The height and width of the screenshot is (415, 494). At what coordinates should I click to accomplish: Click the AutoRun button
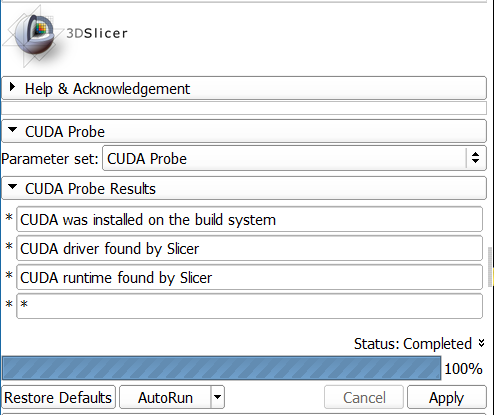[x=165, y=397]
